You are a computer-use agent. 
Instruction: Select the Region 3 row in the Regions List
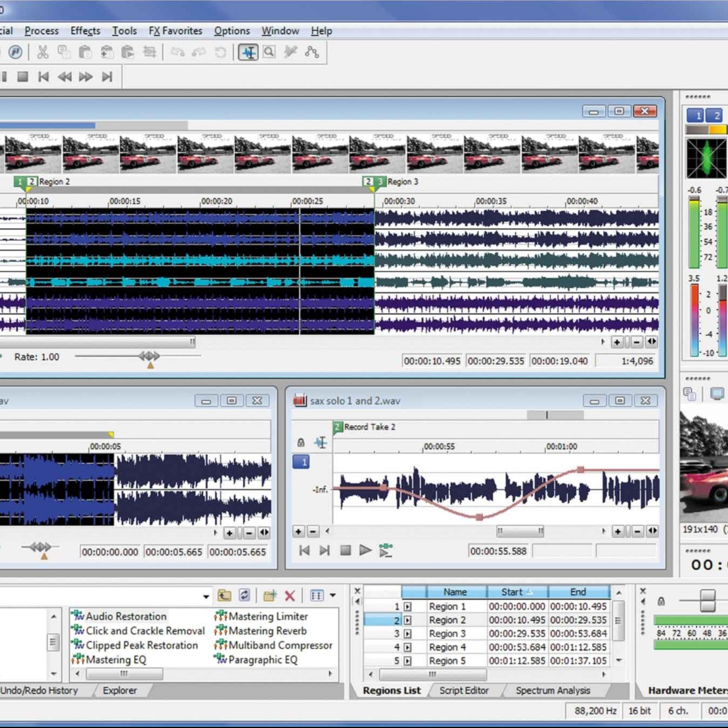click(x=447, y=633)
